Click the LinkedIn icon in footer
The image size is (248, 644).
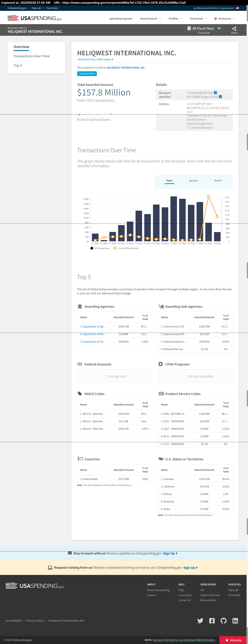pos(235,621)
